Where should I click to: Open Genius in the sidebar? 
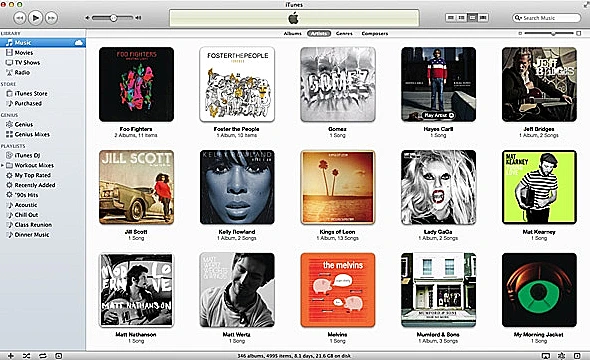24,124
